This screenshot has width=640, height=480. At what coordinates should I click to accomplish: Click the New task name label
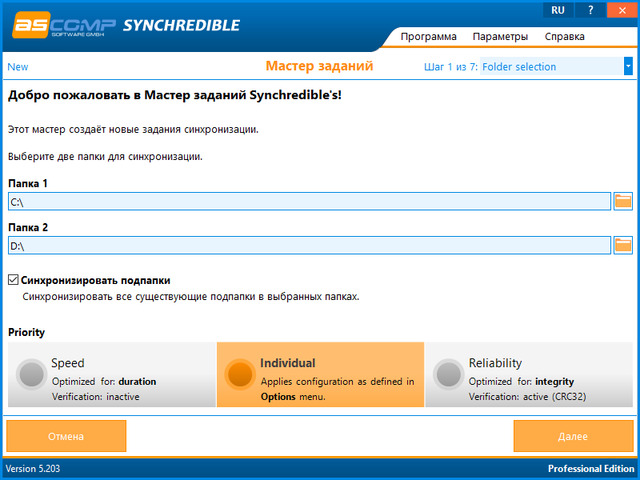(x=18, y=67)
